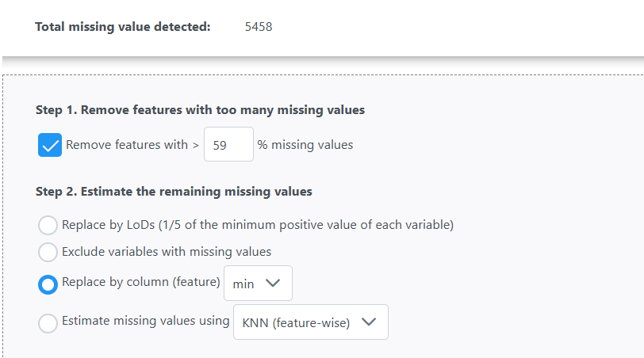Click the 'Replace by column (feature)' label text

(141, 282)
